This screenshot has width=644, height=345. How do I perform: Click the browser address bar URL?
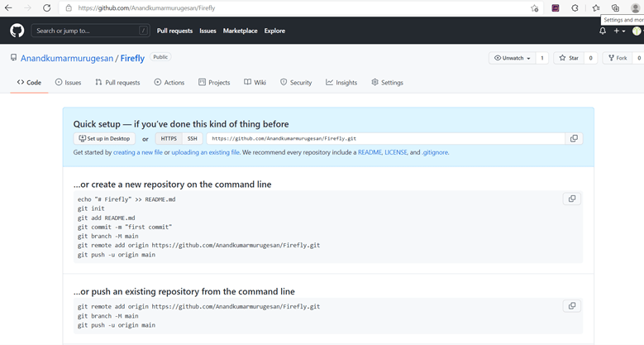(x=146, y=7)
